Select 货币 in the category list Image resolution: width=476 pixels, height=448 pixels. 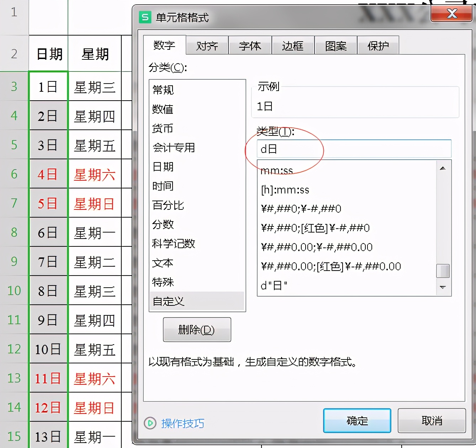pyautogui.click(x=163, y=129)
